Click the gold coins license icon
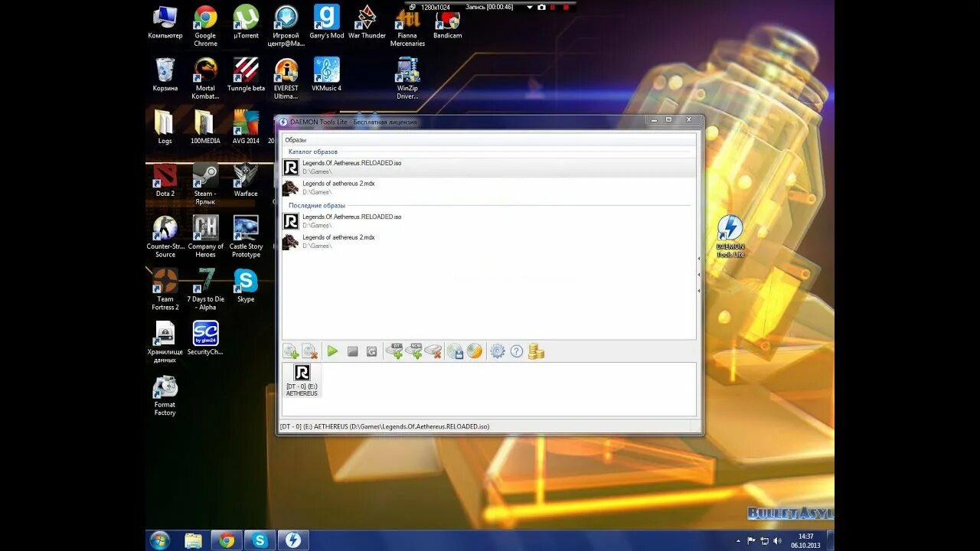 536,351
